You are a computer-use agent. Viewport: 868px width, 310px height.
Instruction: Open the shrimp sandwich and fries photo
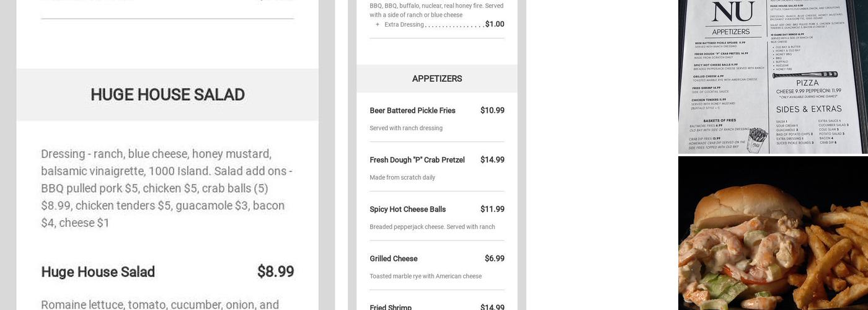click(773, 234)
